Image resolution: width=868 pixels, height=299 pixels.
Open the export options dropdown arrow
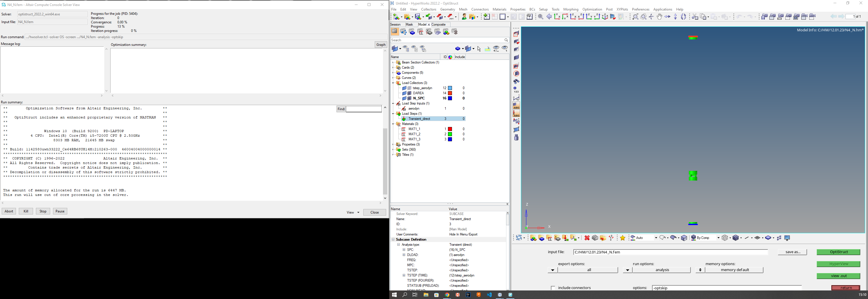click(552, 270)
